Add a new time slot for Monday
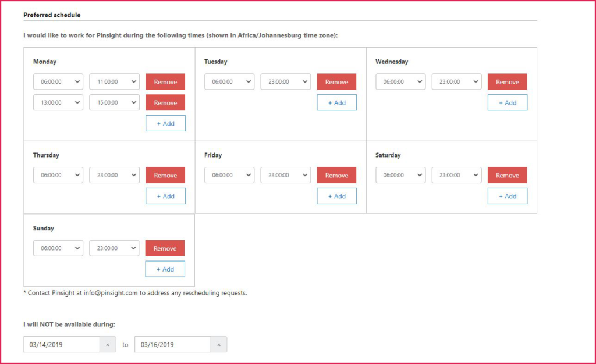Image resolution: width=596 pixels, height=364 pixels. [x=165, y=123]
